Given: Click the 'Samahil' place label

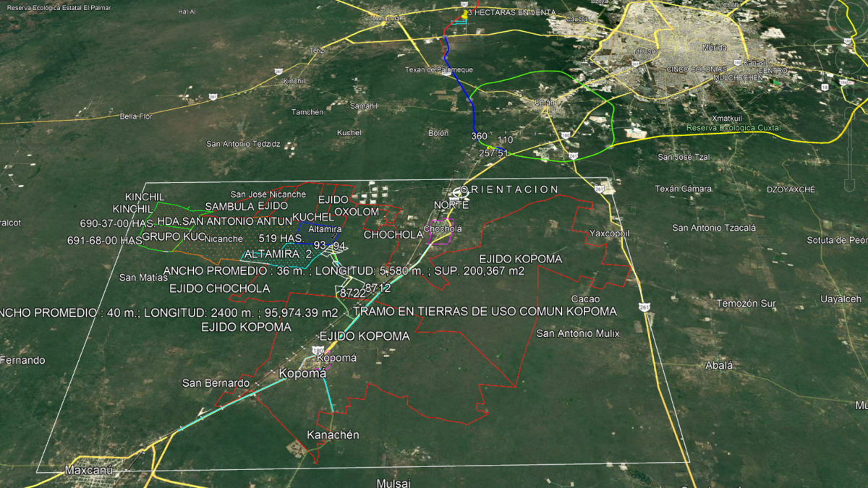Looking at the screenshot, I should [364, 106].
